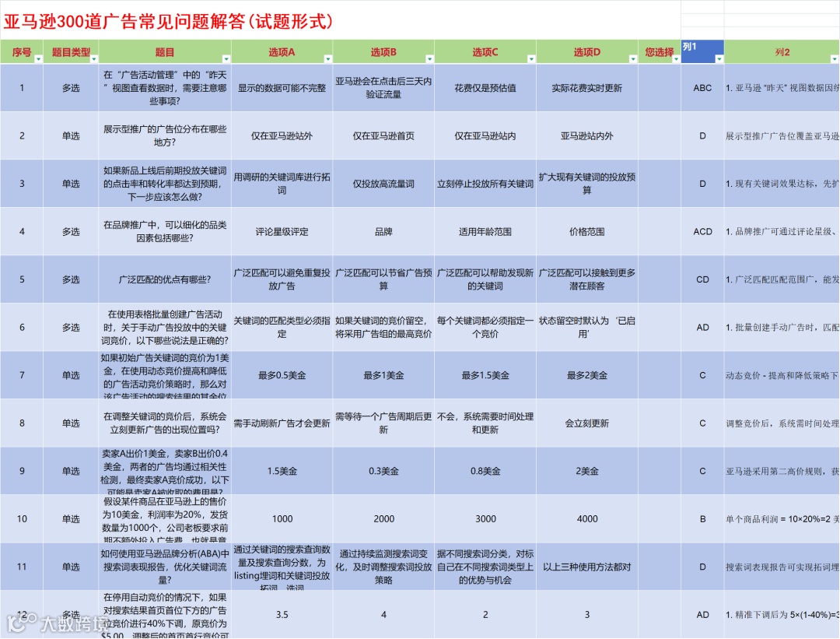Open the 列2 column filter dropdown
840x639 pixels.
click(x=834, y=59)
